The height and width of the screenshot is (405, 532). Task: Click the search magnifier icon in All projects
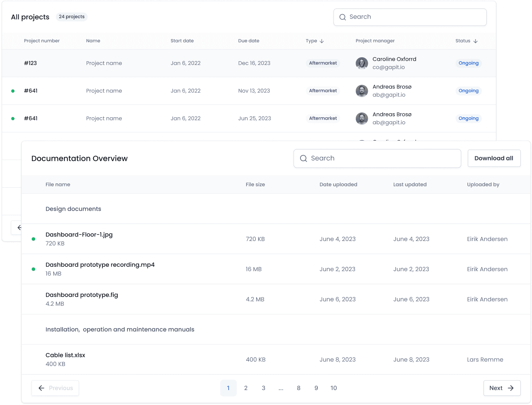[342, 17]
